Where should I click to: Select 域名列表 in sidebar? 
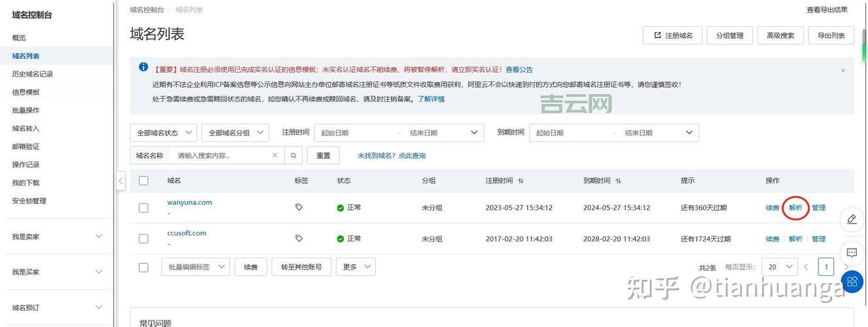(x=25, y=56)
